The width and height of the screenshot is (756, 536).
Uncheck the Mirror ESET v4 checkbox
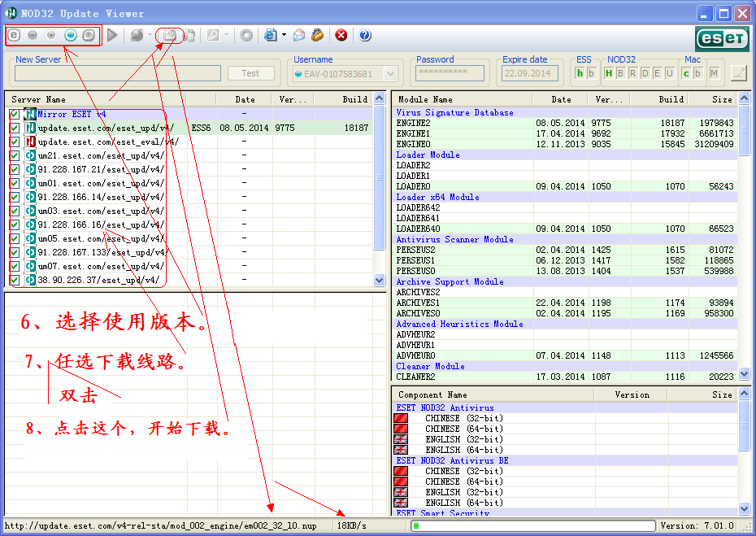point(15,115)
